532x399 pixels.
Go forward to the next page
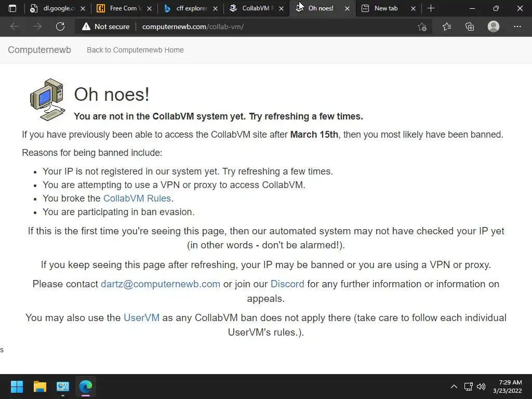coord(37,26)
